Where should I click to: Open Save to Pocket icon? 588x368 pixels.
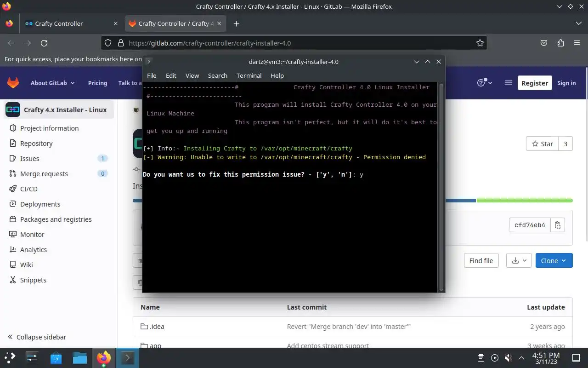point(544,43)
